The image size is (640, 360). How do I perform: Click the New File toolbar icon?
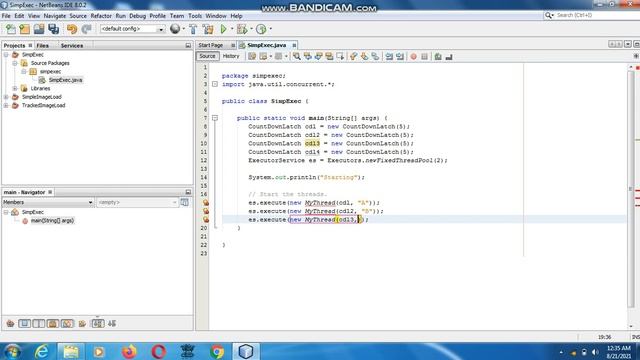[x=11, y=29]
